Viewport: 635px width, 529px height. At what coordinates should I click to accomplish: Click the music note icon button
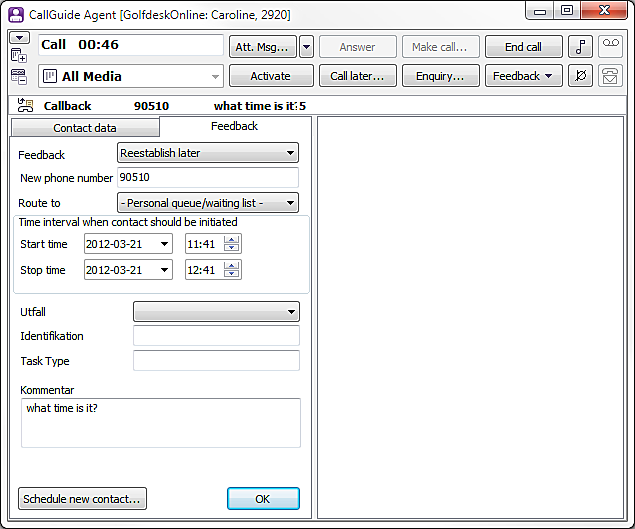(580, 47)
